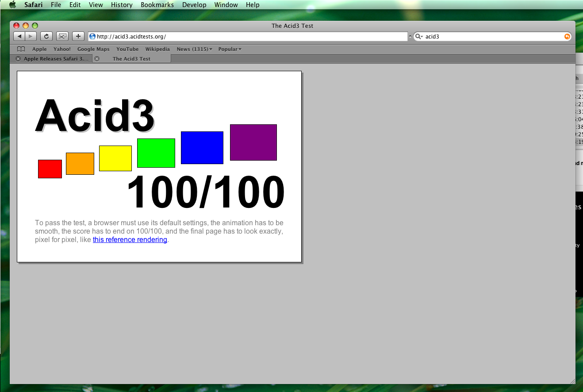
Task: Open the Google Maps bookmark
Action: [93, 49]
